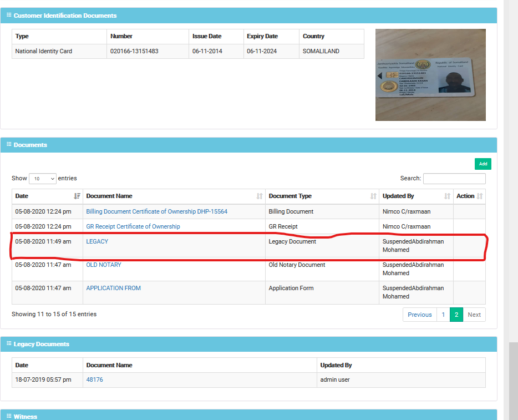Select page 2 in pagination
The height and width of the screenshot is (420, 518).
(x=456, y=315)
